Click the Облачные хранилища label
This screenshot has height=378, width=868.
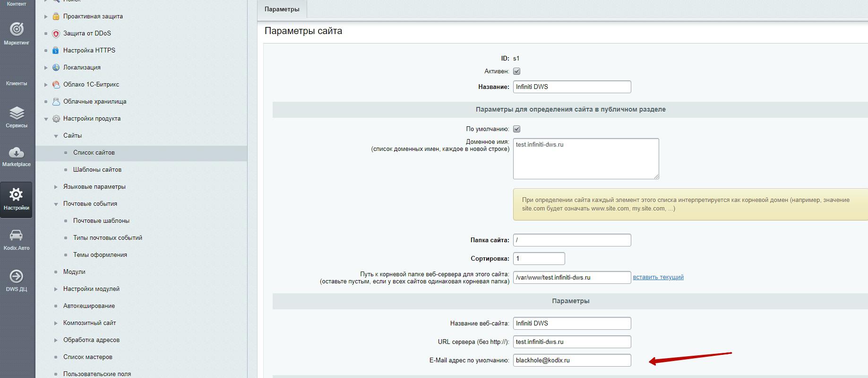tap(95, 101)
